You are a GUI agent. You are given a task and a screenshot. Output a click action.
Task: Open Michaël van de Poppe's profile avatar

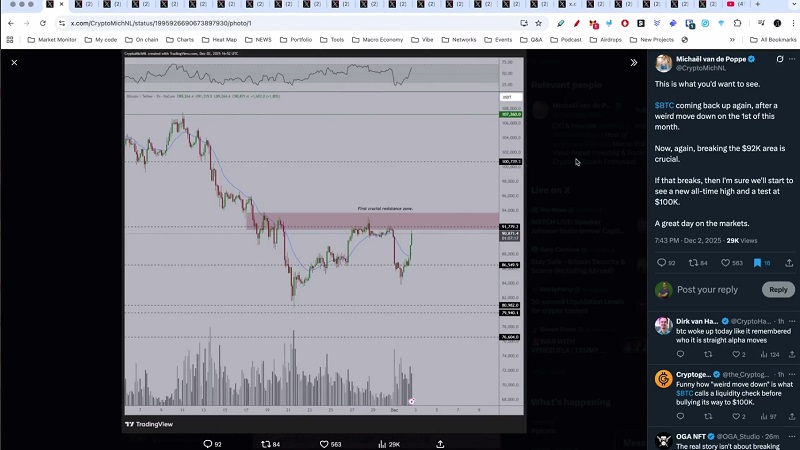[663, 63]
